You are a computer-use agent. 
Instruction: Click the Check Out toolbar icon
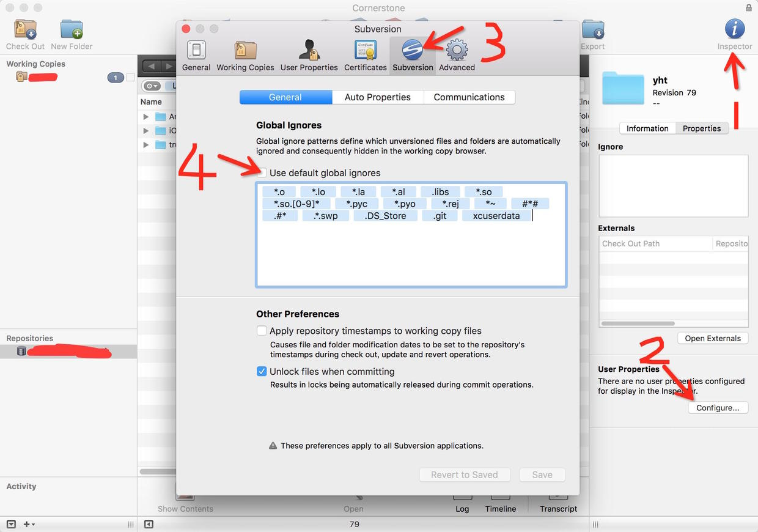[25, 29]
